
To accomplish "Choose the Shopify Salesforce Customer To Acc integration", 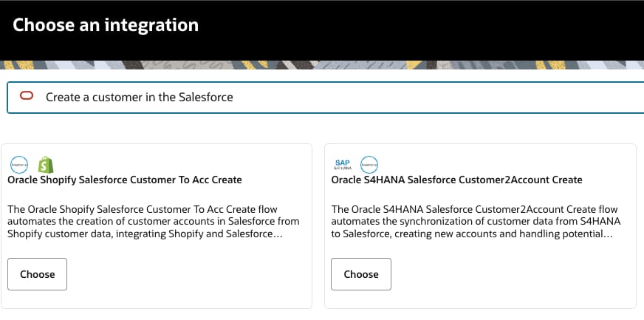I will [x=38, y=274].
